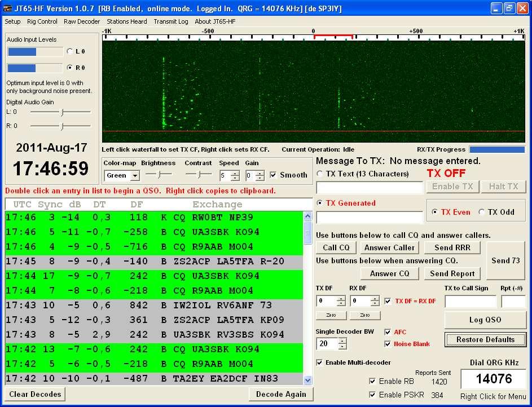Decrease the waterfall Speed value
The image size is (532, 407).
click(235, 178)
